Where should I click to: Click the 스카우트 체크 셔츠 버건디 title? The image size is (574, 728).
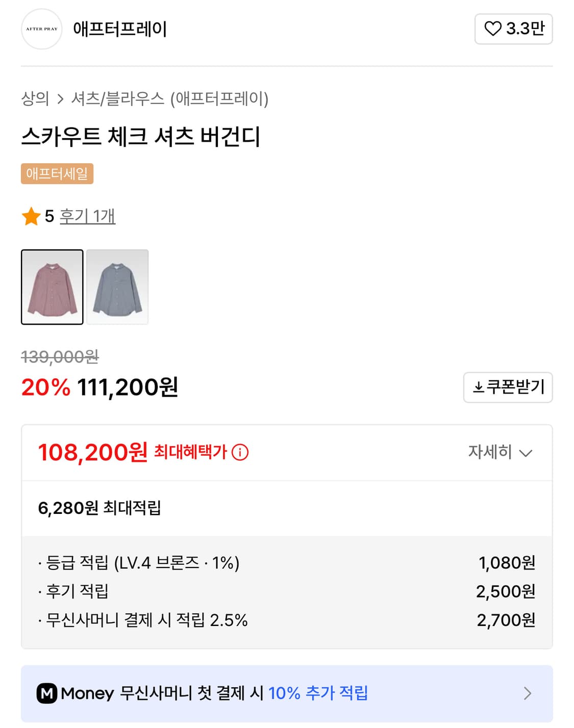coord(141,136)
